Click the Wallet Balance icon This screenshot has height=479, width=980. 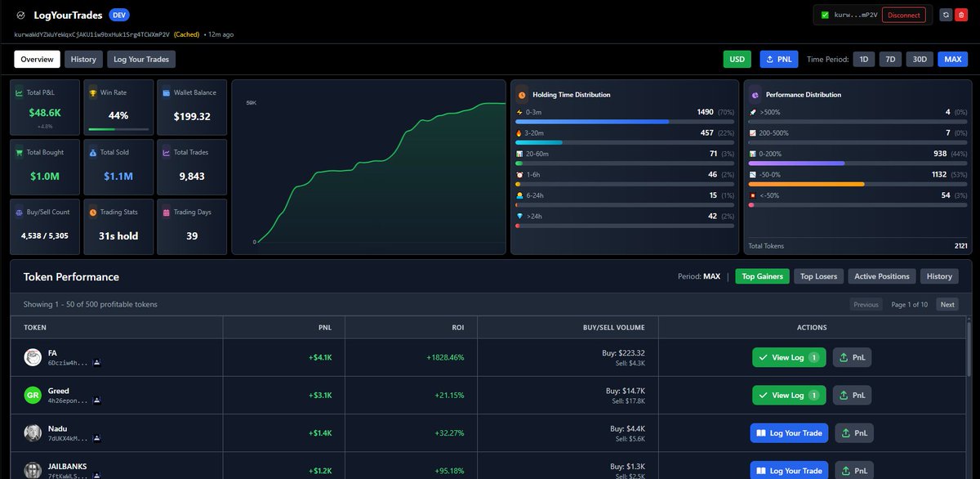point(166,92)
